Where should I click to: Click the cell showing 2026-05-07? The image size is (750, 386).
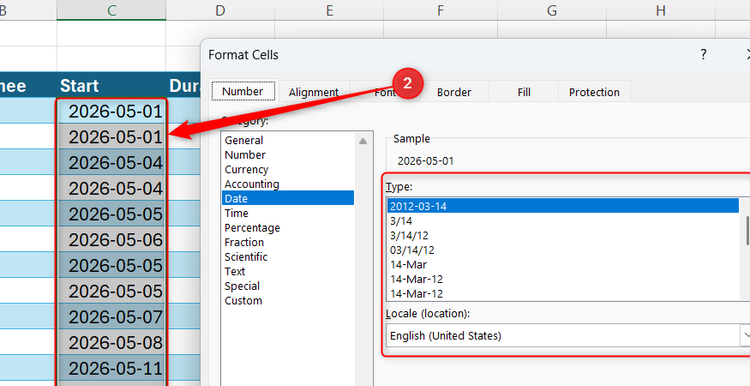111,316
